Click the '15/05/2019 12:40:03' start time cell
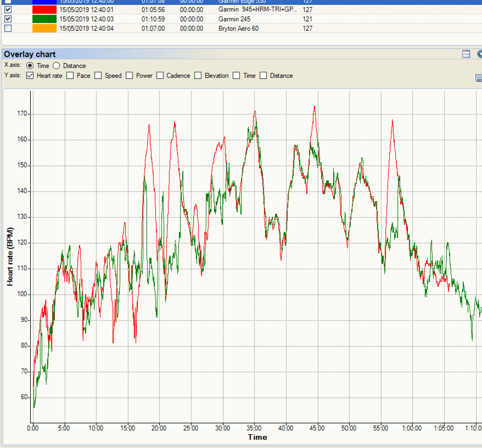This screenshot has height=448, width=482. pyautogui.click(x=86, y=19)
